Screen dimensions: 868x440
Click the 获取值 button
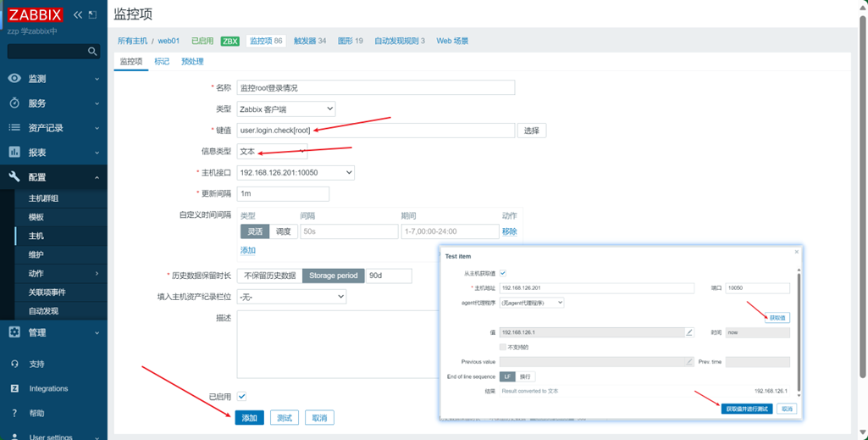[777, 318]
